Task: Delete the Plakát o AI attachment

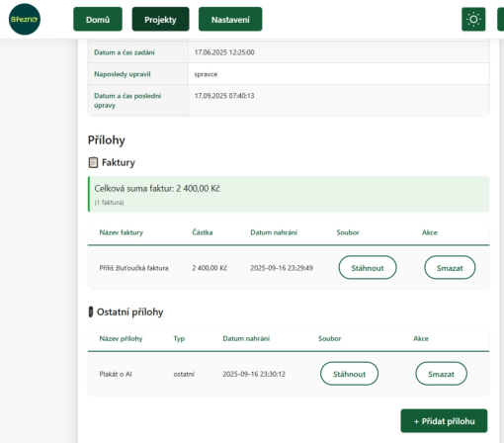Action: pyautogui.click(x=441, y=374)
